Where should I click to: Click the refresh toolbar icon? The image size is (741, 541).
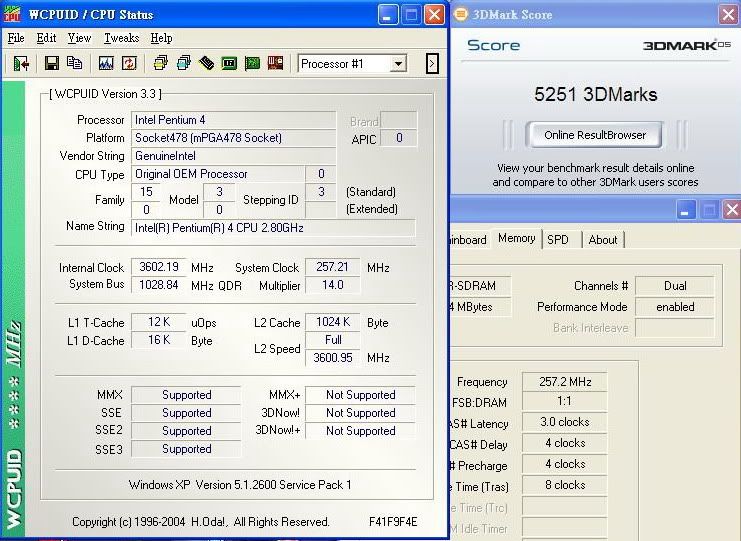click(x=129, y=64)
